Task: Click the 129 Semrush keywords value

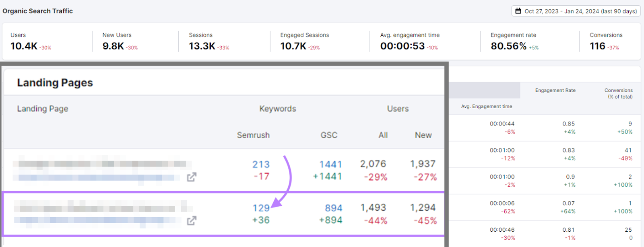Action: click(261, 208)
